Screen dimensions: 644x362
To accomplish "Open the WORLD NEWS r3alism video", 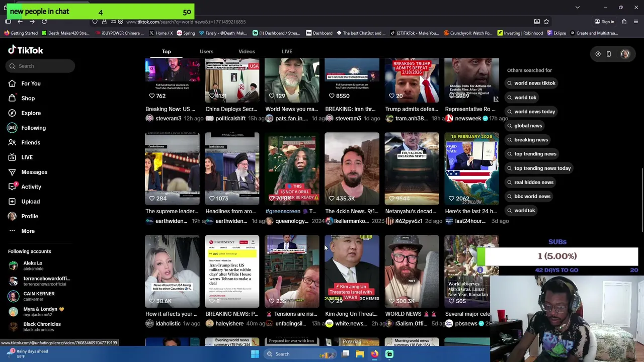I will point(412,271).
